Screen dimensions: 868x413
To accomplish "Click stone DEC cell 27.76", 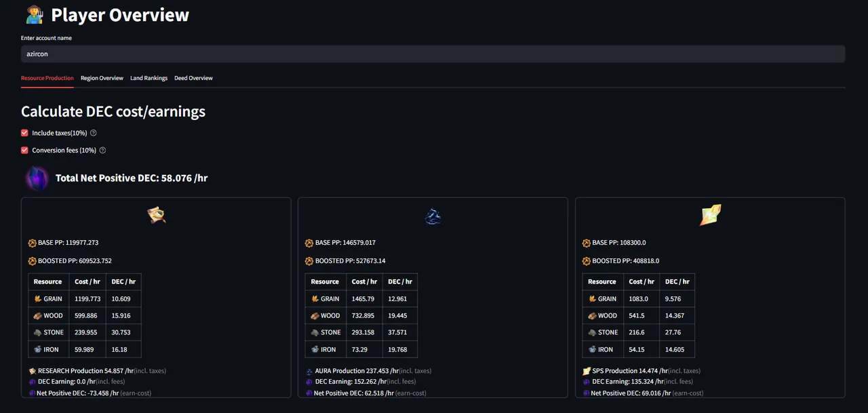I will point(677,332).
